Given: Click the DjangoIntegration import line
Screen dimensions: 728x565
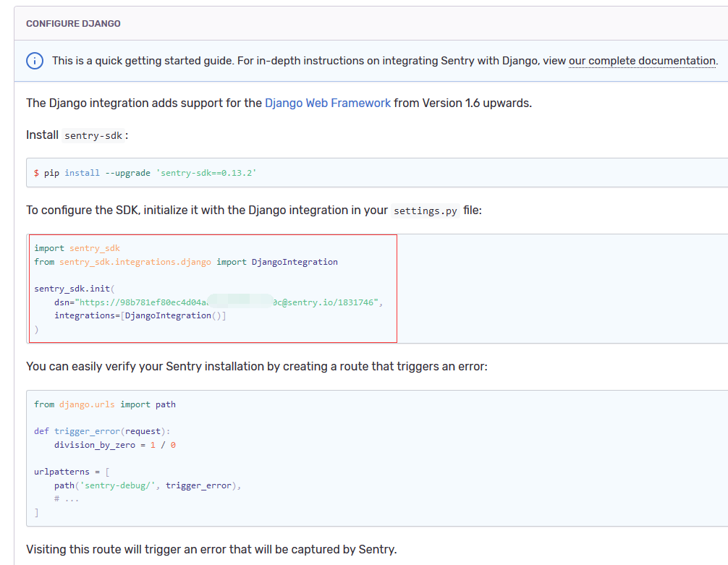Looking at the screenshot, I should [x=186, y=262].
